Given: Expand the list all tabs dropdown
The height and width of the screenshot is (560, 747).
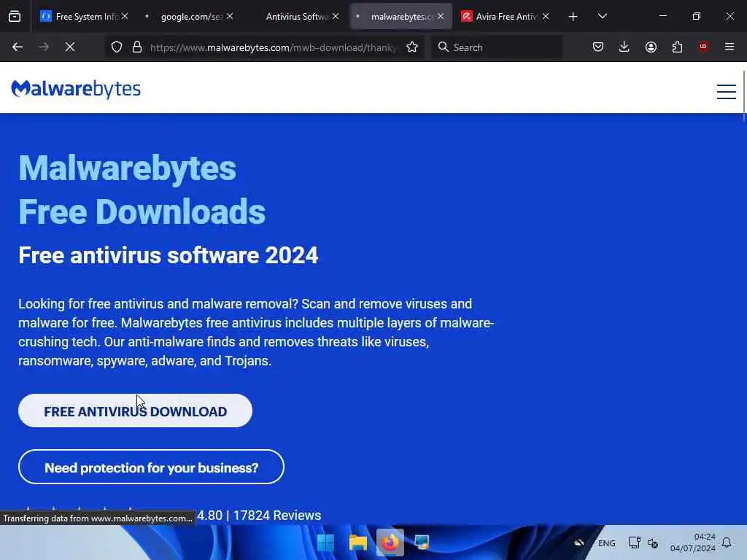Looking at the screenshot, I should [x=602, y=16].
